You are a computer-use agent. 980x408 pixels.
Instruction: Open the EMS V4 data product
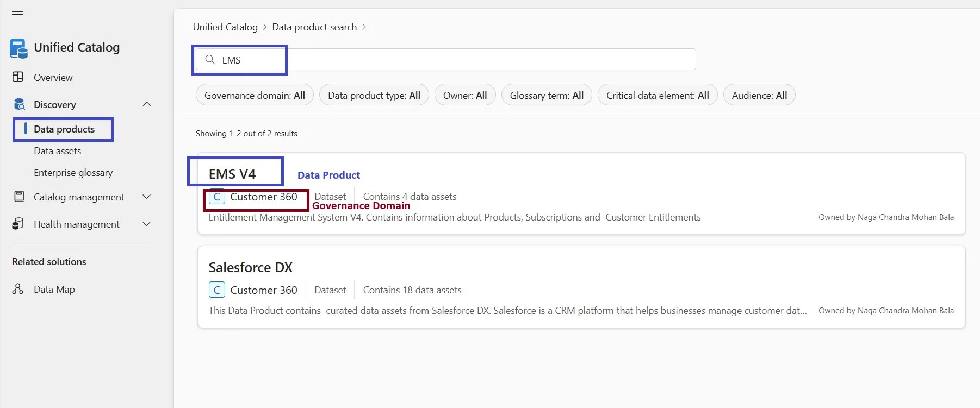pos(232,174)
